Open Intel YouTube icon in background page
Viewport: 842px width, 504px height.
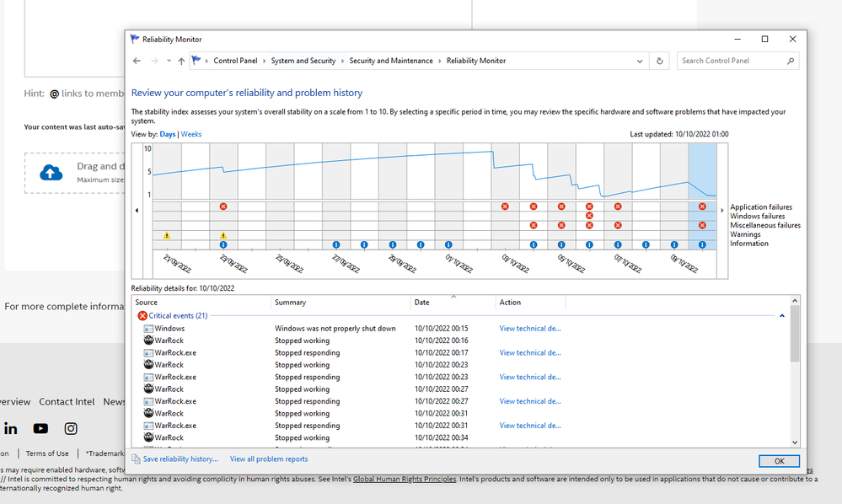[x=40, y=428]
